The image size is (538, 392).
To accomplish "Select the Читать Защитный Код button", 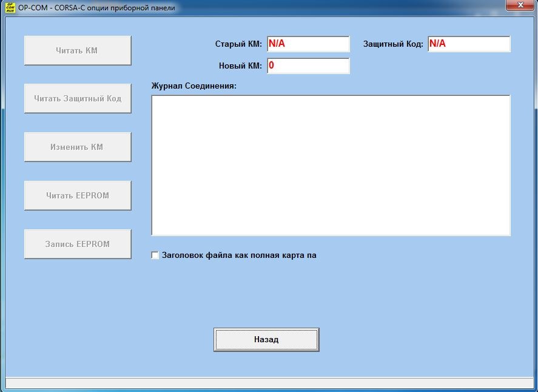I will click(x=78, y=98).
